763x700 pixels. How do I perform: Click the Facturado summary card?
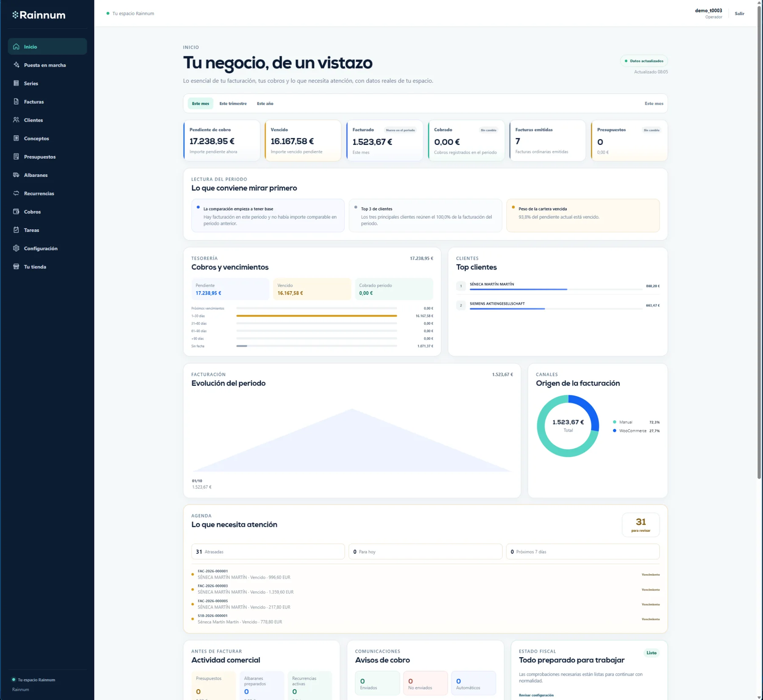[x=384, y=141]
